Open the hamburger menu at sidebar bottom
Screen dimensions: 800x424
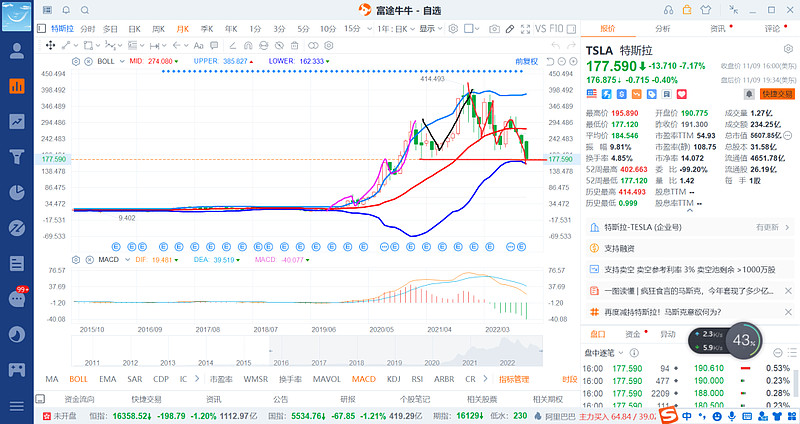click(x=17, y=406)
